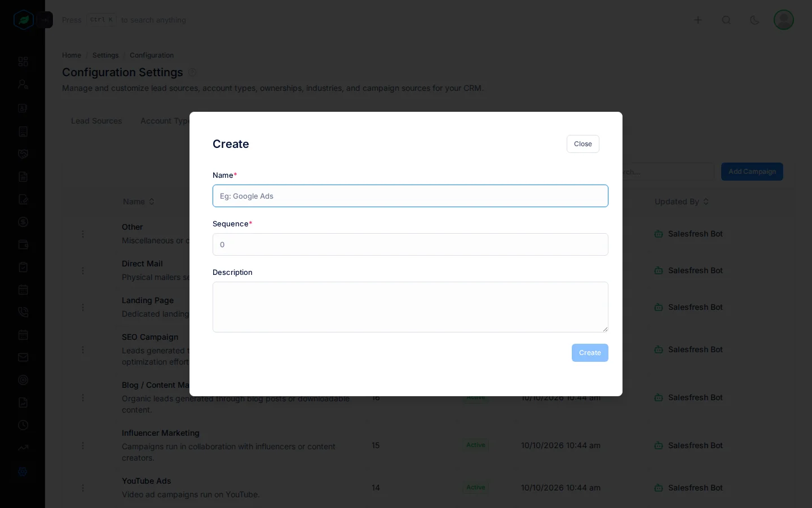Viewport: 812px width, 508px height.
Task: Open the target goals sidebar icon
Action: (23, 380)
